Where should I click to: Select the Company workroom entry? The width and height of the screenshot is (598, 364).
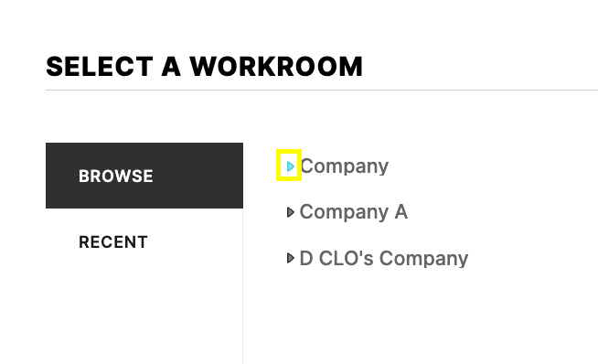coord(345,166)
